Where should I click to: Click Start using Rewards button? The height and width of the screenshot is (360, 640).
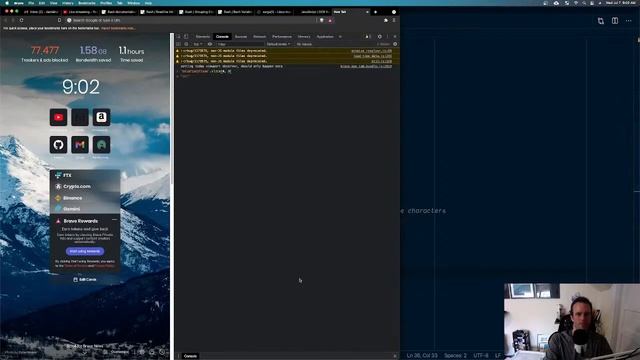click(x=85, y=251)
